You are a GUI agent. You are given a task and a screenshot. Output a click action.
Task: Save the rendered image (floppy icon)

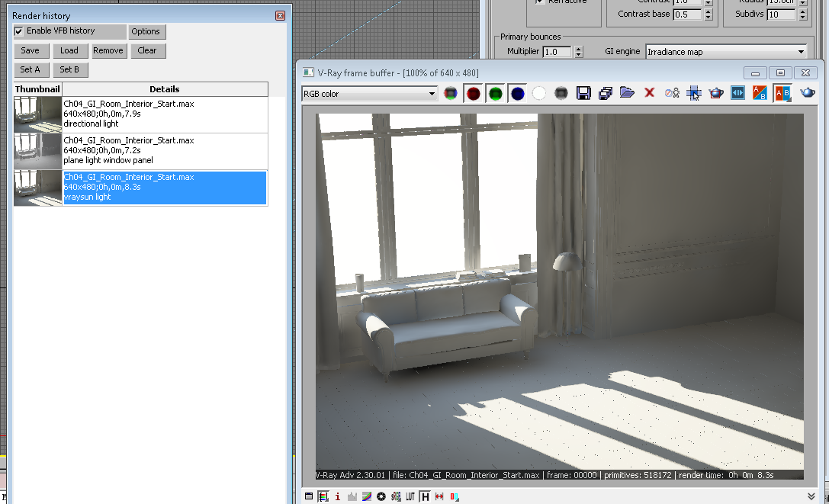coord(583,94)
